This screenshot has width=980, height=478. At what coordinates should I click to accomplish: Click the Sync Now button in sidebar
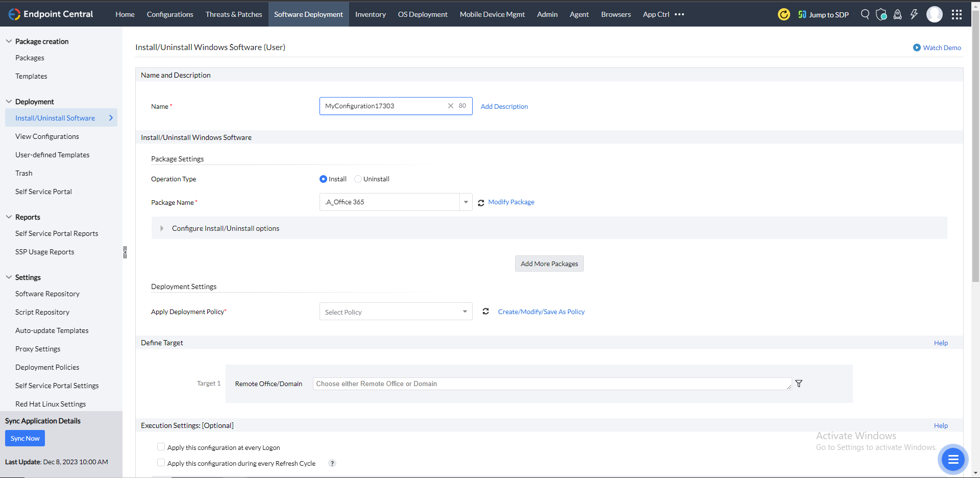pos(24,438)
